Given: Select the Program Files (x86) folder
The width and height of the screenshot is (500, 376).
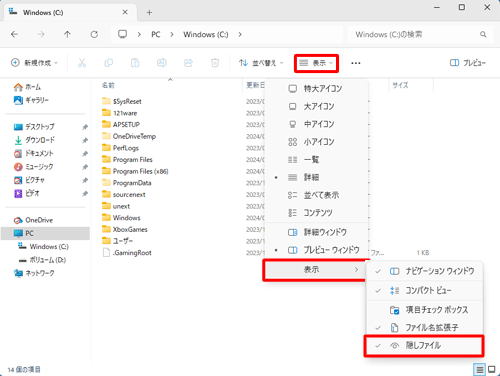Looking at the screenshot, I should coord(135,171).
